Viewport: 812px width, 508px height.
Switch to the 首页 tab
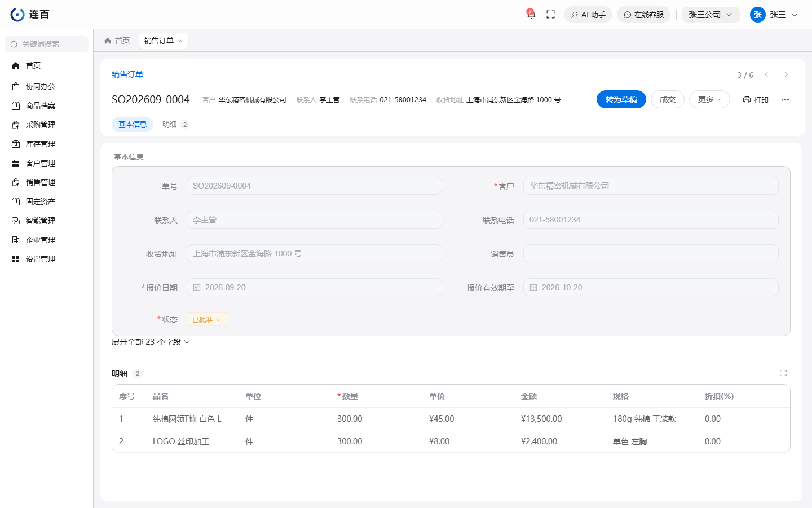tap(117, 41)
